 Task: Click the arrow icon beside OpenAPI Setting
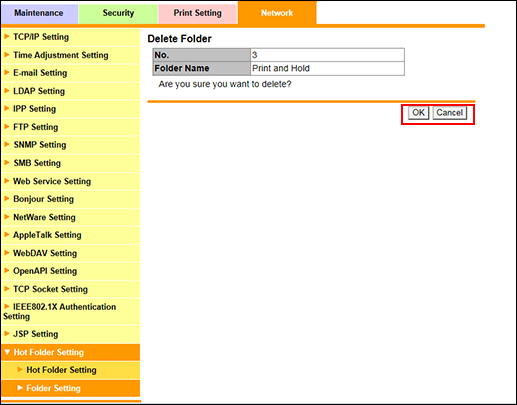(x=7, y=271)
